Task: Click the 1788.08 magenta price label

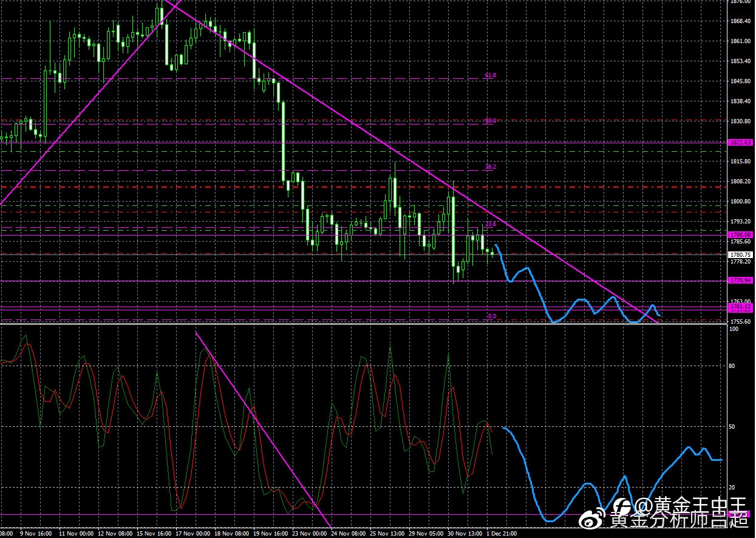Action: click(x=741, y=234)
